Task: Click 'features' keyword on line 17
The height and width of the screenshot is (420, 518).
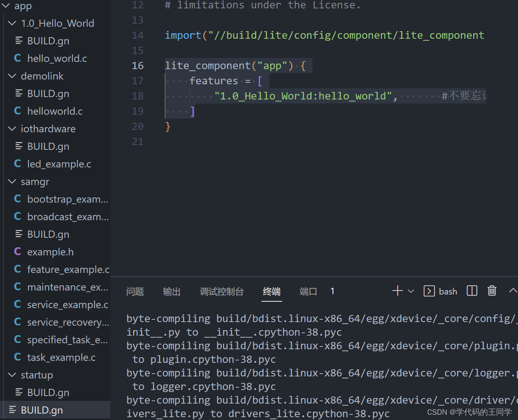Action: tap(214, 81)
